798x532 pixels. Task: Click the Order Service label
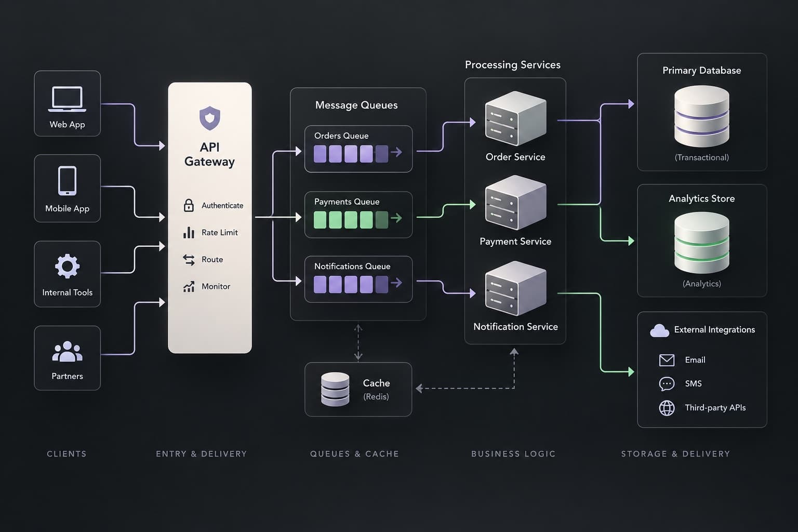click(515, 157)
